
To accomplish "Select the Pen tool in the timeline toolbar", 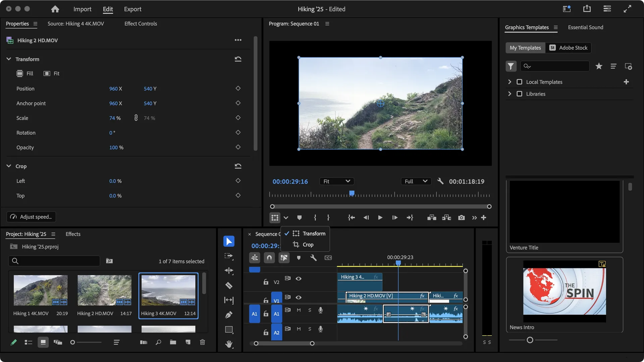I will pos(229,315).
